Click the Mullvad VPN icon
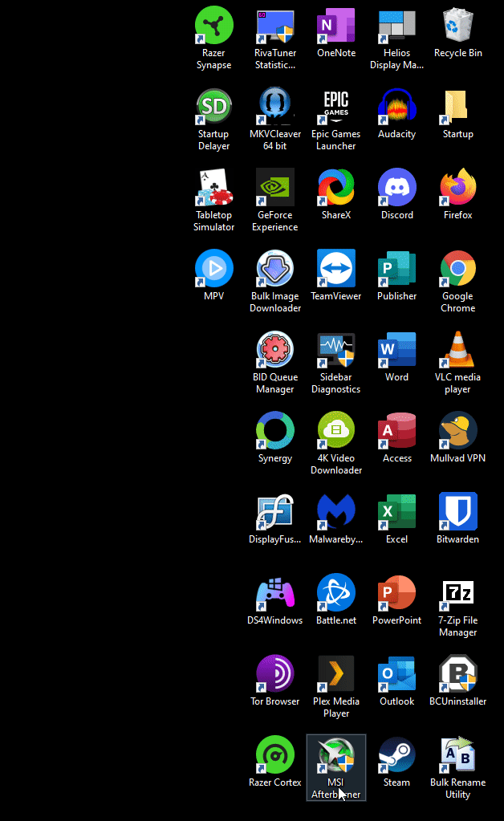The height and width of the screenshot is (821, 504). (x=458, y=431)
